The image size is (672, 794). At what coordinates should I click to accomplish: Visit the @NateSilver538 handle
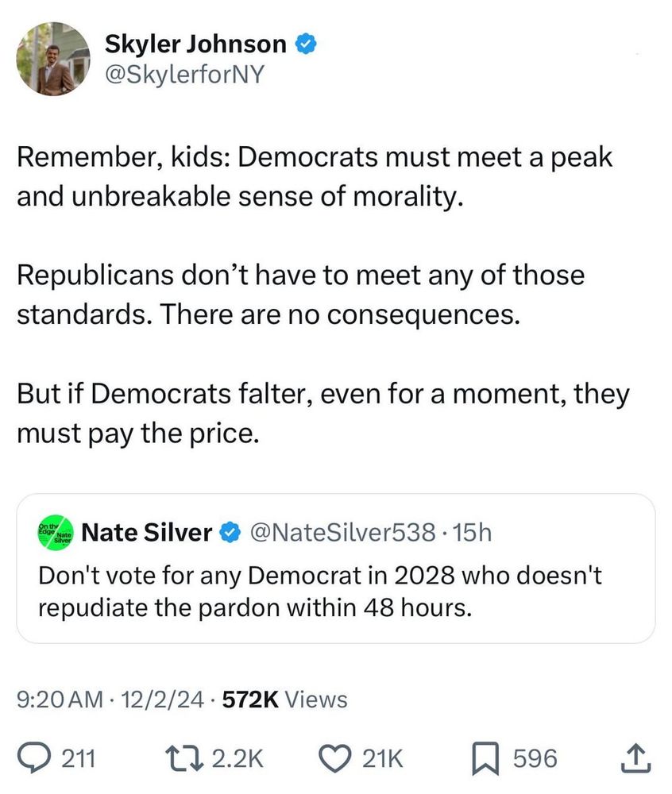(343, 532)
